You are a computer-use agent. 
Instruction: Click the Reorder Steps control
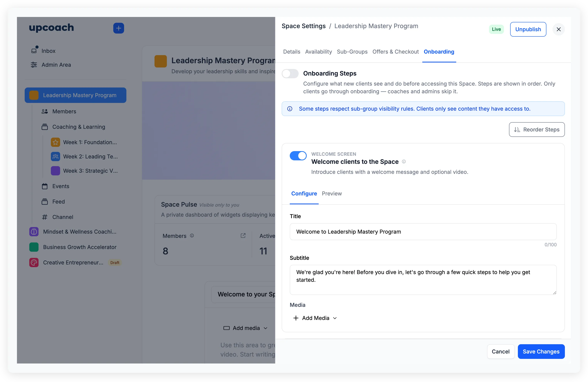[x=537, y=130]
